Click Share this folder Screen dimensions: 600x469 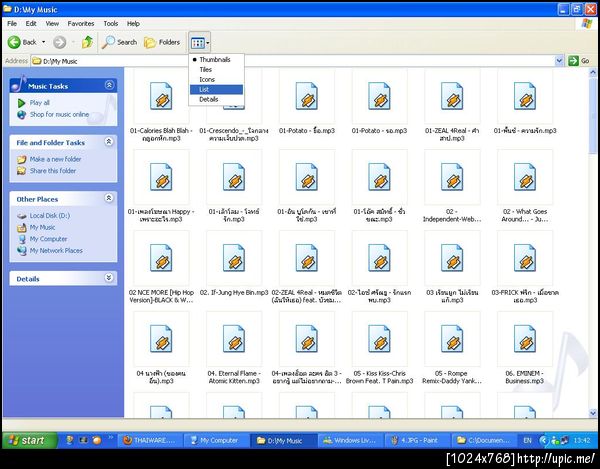(53, 171)
